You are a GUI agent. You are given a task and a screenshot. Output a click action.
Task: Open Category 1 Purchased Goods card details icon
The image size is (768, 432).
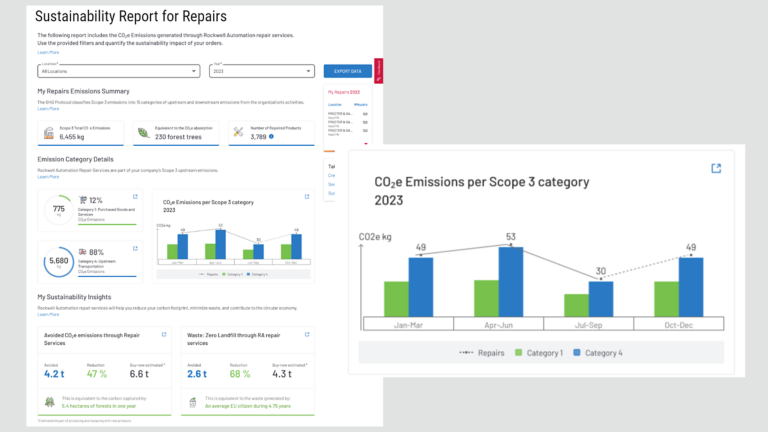[135, 197]
